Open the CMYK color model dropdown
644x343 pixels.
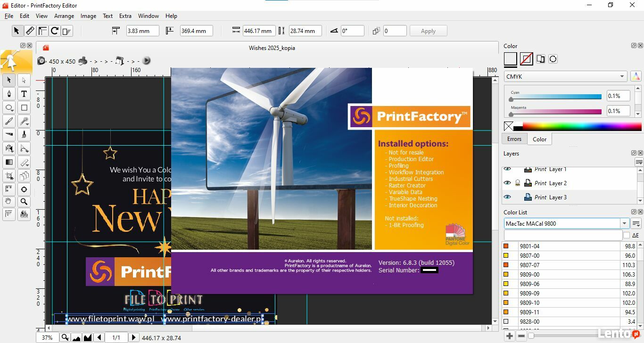tap(565, 76)
